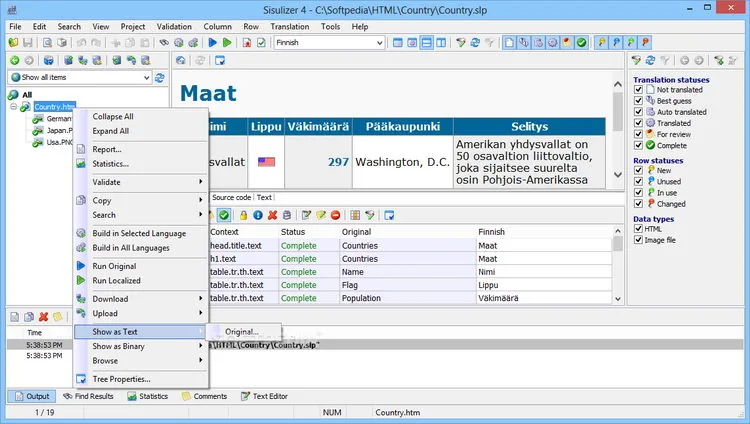Uncheck the For review checkbox
The height and width of the screenshot is (424, 750).
(638, 134)
